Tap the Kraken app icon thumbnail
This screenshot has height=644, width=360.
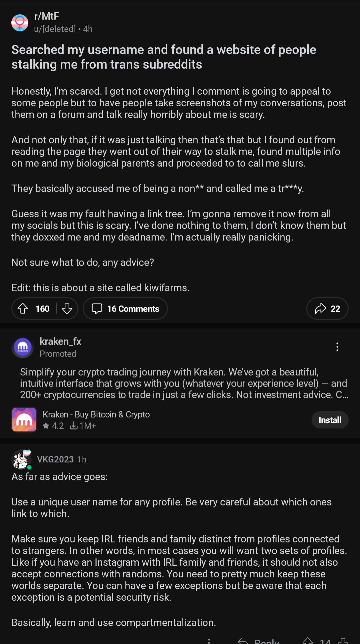click(24, 420)
